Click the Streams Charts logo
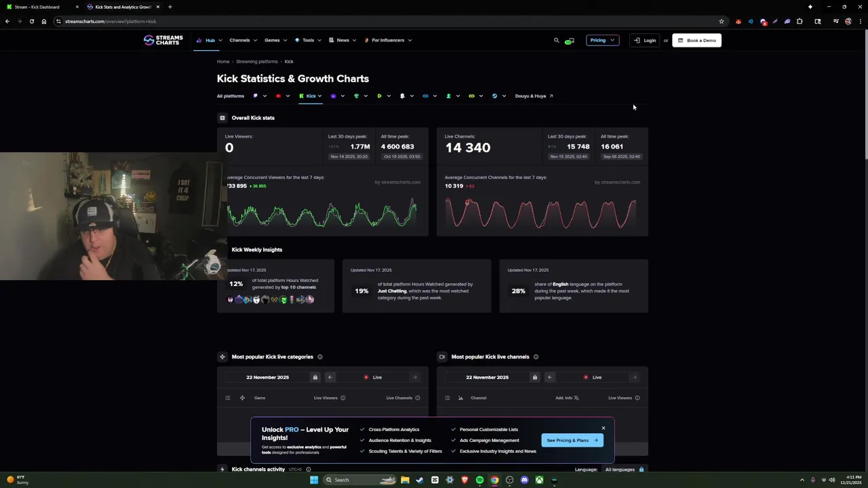This screenshot has width=868, height=488. 163,40
